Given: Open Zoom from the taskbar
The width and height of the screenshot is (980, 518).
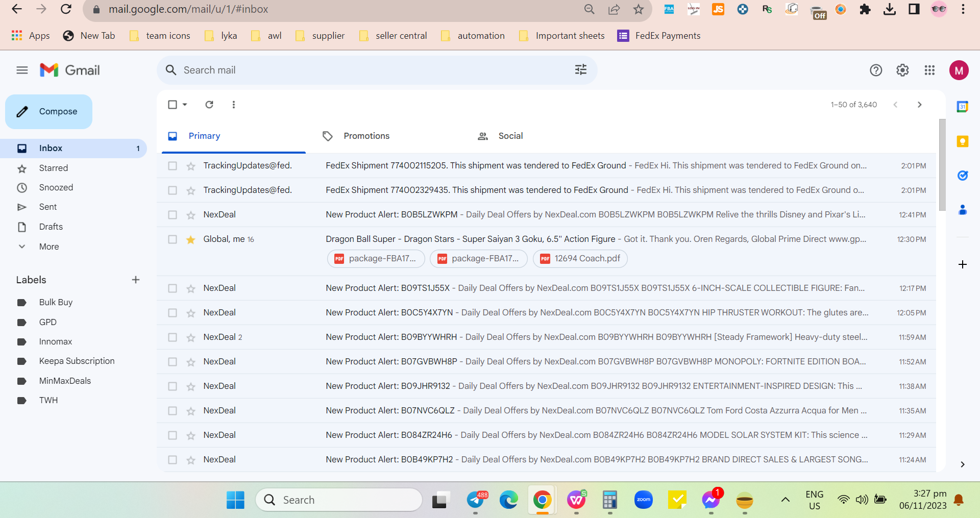Looking at the screenshot, I should pos(644,500).
